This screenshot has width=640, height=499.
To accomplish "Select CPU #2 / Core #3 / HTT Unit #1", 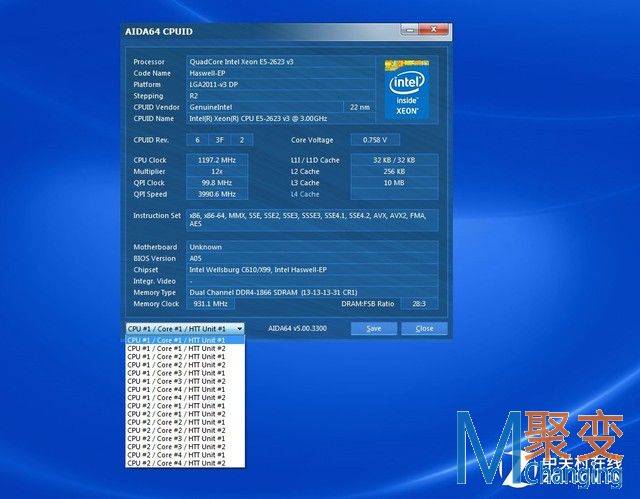I will 185,438.
